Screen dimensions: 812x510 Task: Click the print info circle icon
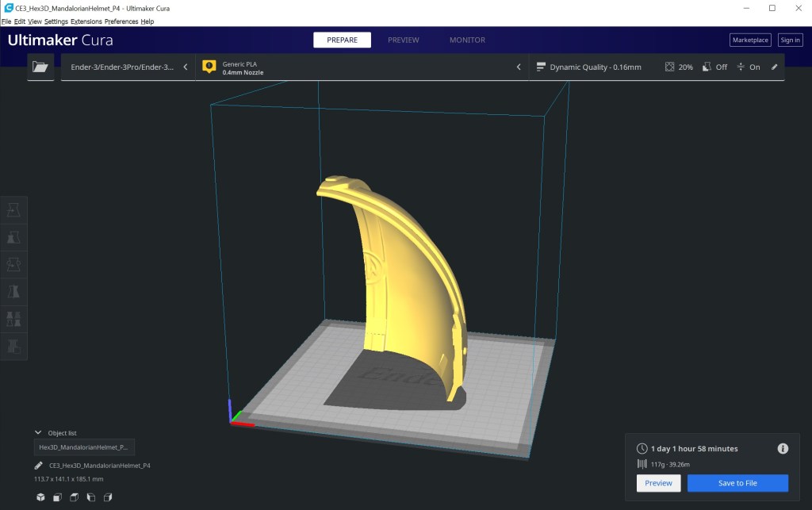783,449
